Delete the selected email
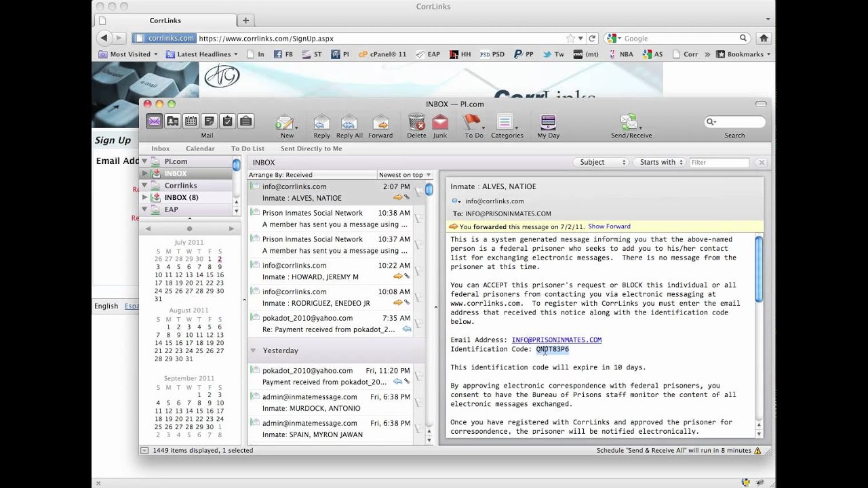The width and height of the screenshot is (868, 488). [x=416, y=125]
